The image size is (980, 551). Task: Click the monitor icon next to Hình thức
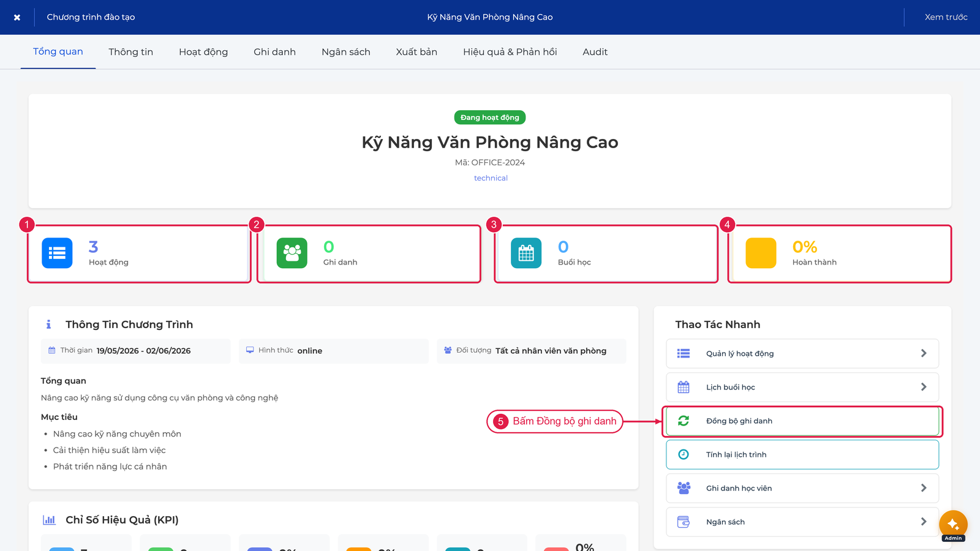point(250,350)
